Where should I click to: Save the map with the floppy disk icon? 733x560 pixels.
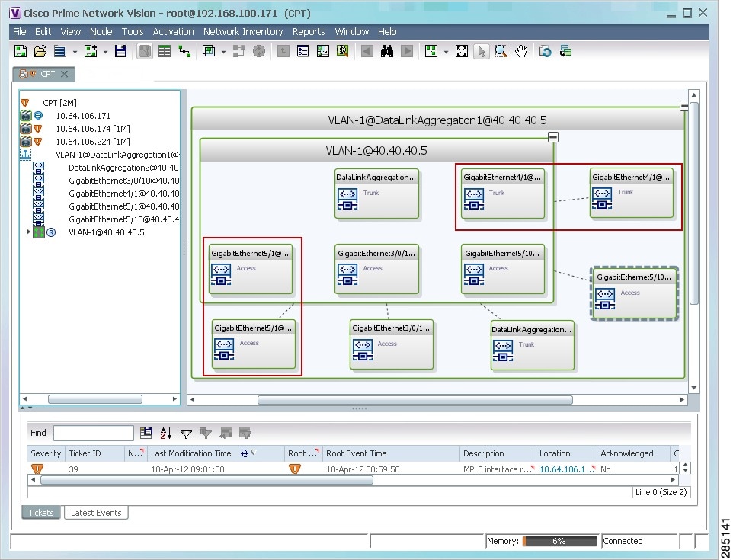coord(120,51)
